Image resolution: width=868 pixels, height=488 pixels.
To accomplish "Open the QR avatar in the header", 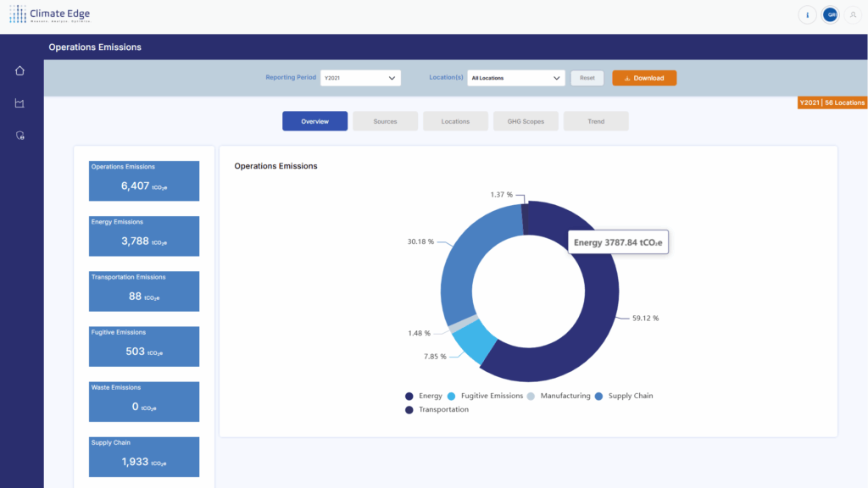I will pos(831,14).
